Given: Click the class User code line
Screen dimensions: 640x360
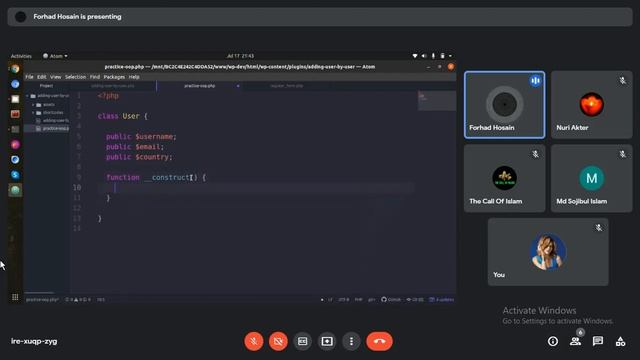Looking at the screenshot, I should coord(122,116).
